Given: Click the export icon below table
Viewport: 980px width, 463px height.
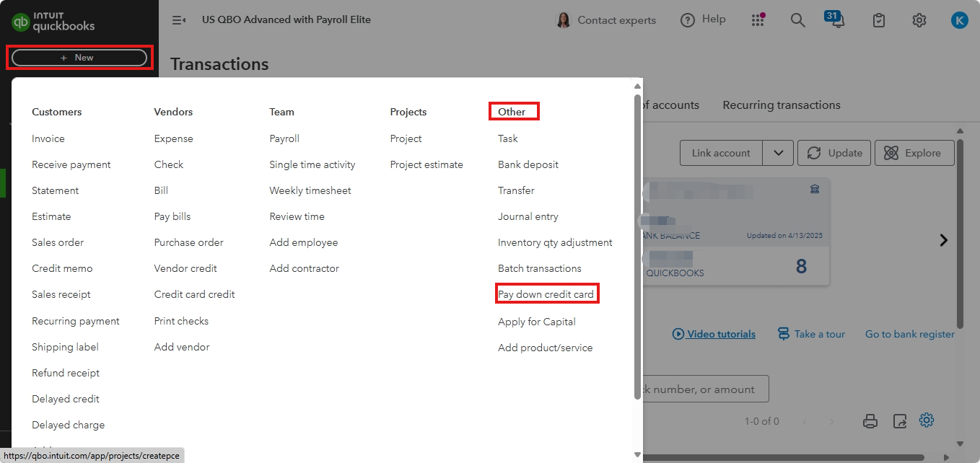Looking at the screenshot, I should (x=899, y=420).
